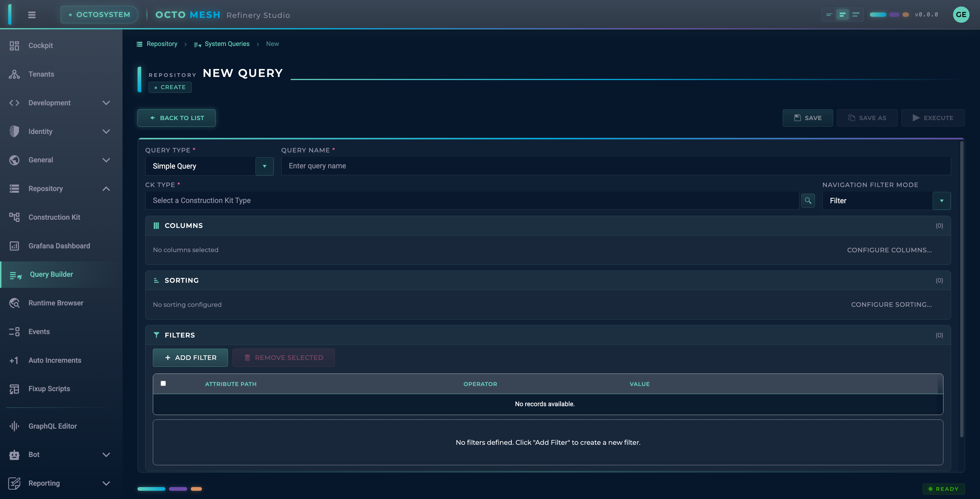This screenshot has height=499, width=980.
Task: Focus the Query Name input field
Action: (616, 166)
